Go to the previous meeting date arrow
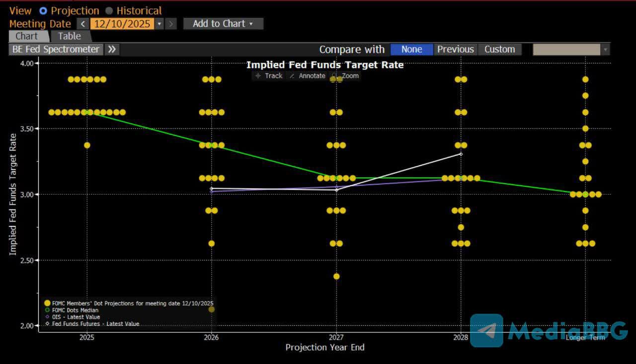 coord(83,24)
